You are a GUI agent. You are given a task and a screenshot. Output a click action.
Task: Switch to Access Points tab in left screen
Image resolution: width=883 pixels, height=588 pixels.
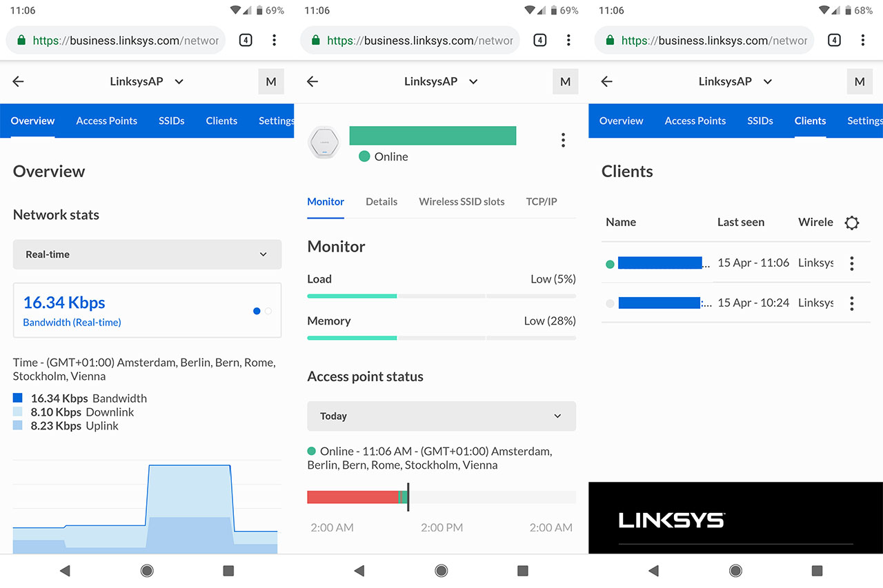[107, 121]
